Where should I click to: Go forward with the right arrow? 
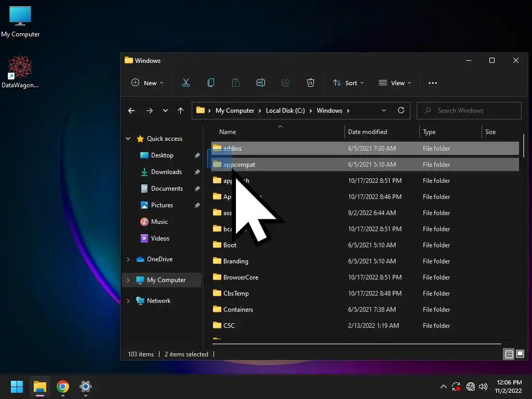pyautogui.click(x=149, y=111)
